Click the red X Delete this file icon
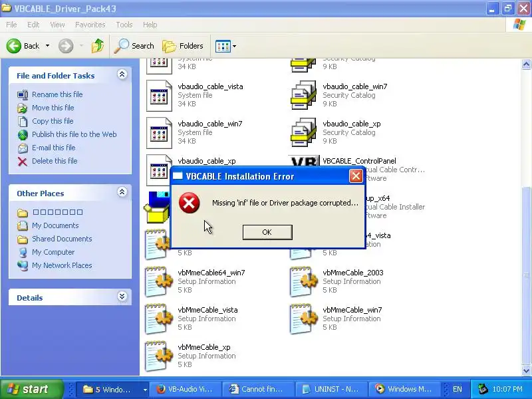 click(x=23, y=162)
